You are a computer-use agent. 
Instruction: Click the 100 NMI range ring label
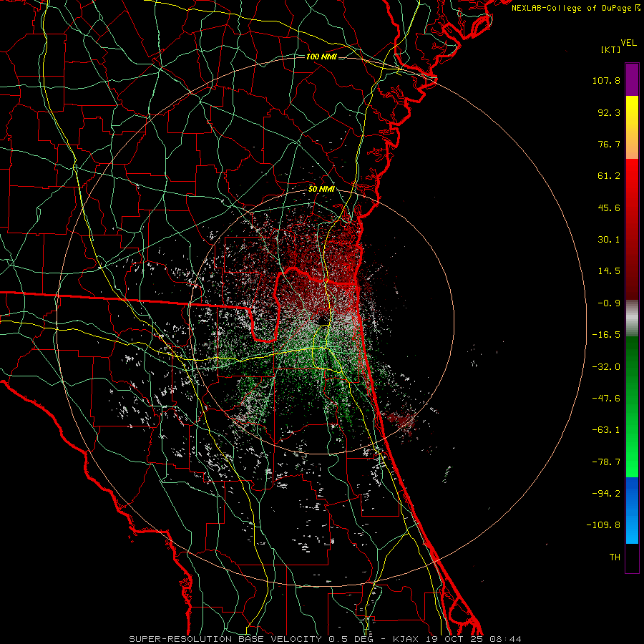(x=321, y=57)
